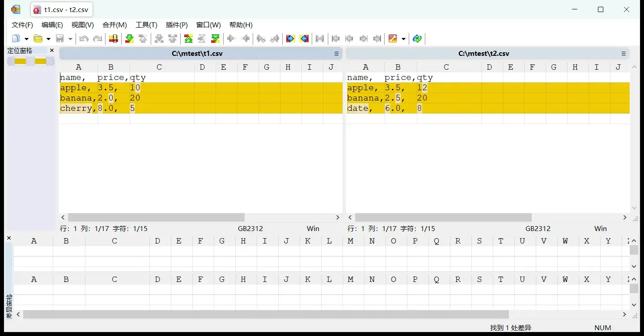Screen dimensions: 644x336
Task: Expand the Save dropdown arrow
Action: pos(70,39)
